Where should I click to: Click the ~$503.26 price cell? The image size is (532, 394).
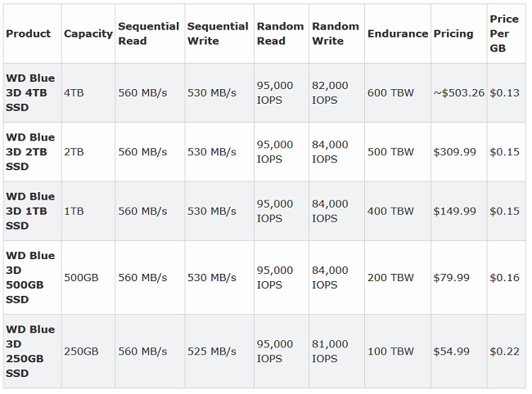pos(458,92)
